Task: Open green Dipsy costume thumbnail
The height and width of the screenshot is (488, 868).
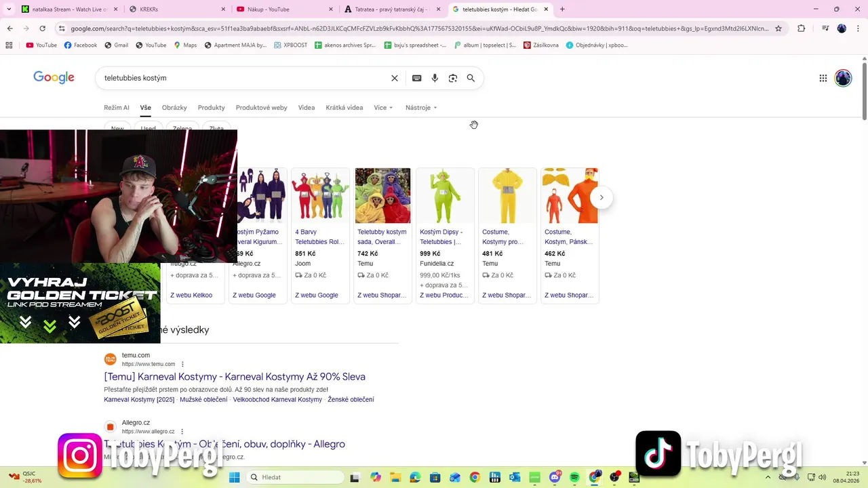Action: (445, 195)
